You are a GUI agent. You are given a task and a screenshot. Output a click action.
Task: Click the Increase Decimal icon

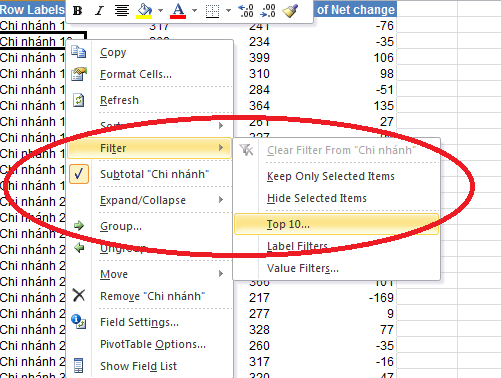[247, 11]
